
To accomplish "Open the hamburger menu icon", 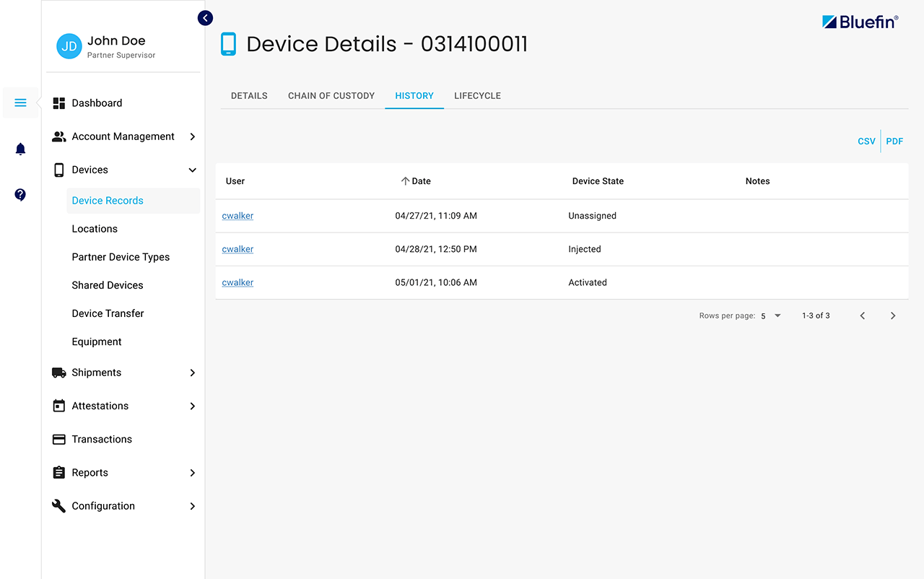I will (20, 103).
